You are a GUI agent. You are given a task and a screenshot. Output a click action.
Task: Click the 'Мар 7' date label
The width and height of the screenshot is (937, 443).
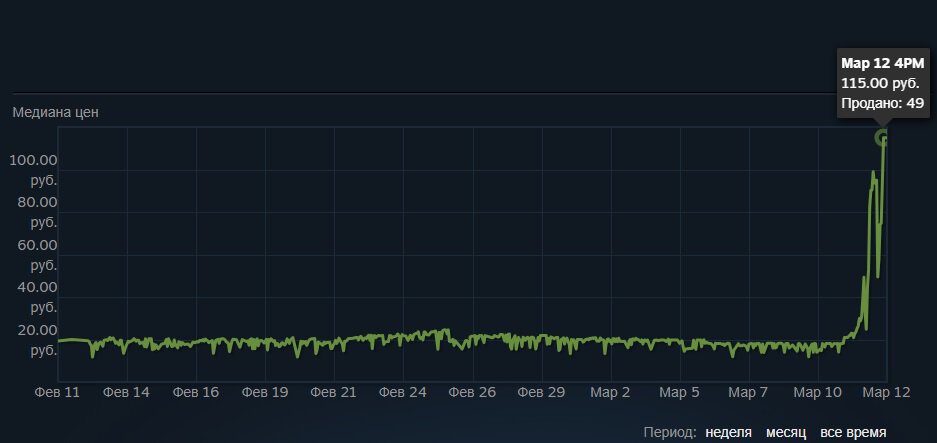(748, 392)
